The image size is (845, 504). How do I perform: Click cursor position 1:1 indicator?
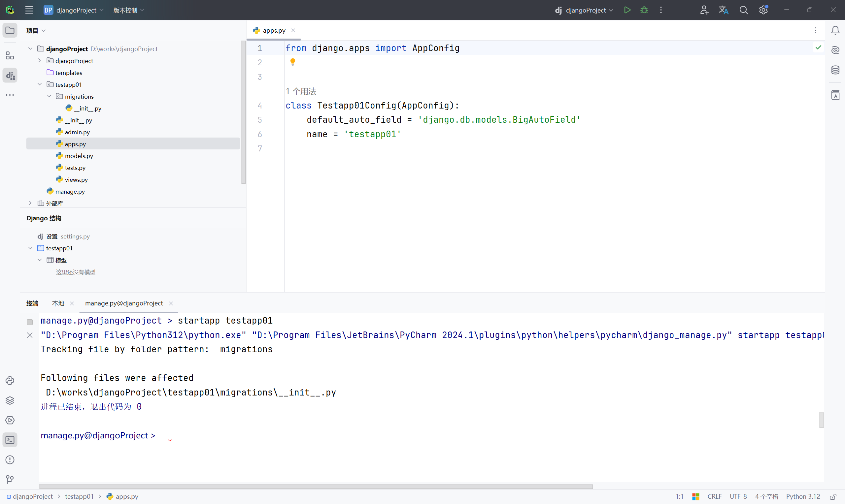tap(679, 496)
